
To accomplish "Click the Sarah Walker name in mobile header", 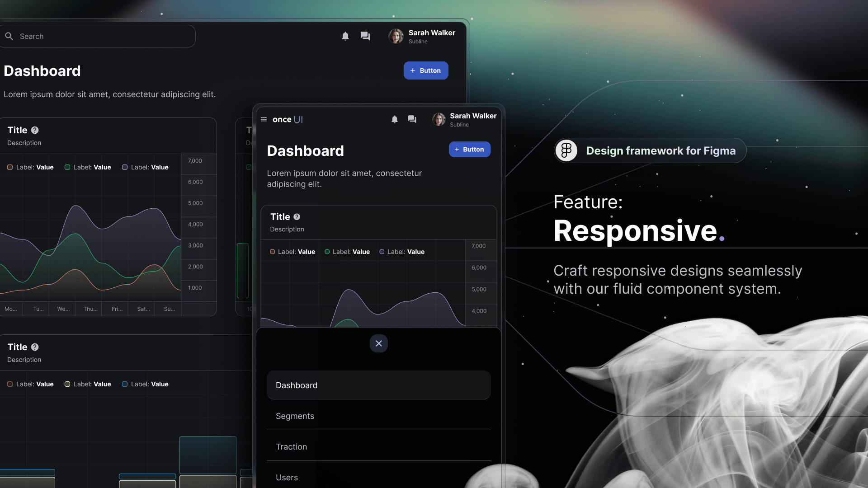I will 473,116.
